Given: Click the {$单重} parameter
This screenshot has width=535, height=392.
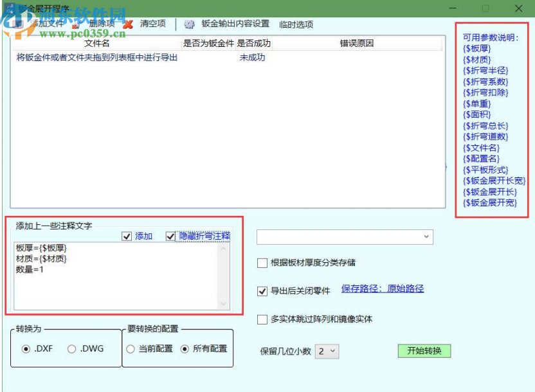Looking at the screenshot, I should (x=476, y=103).
